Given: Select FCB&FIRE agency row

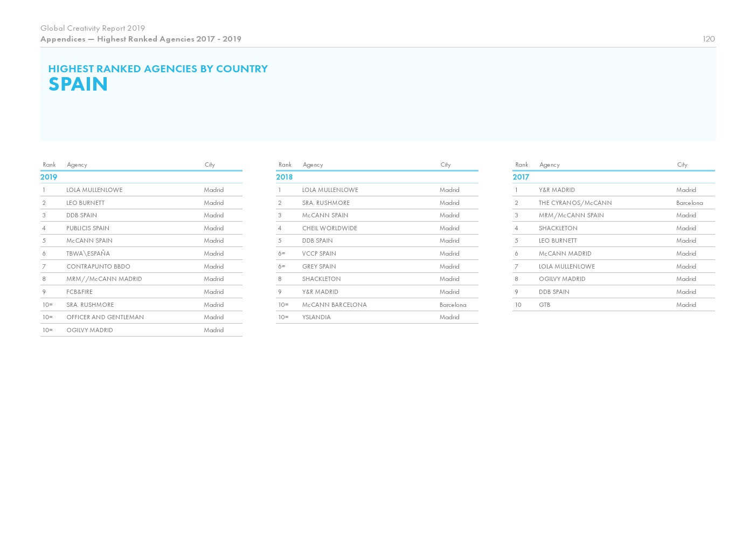Looking at the screenshot, I should click(79, 292).
